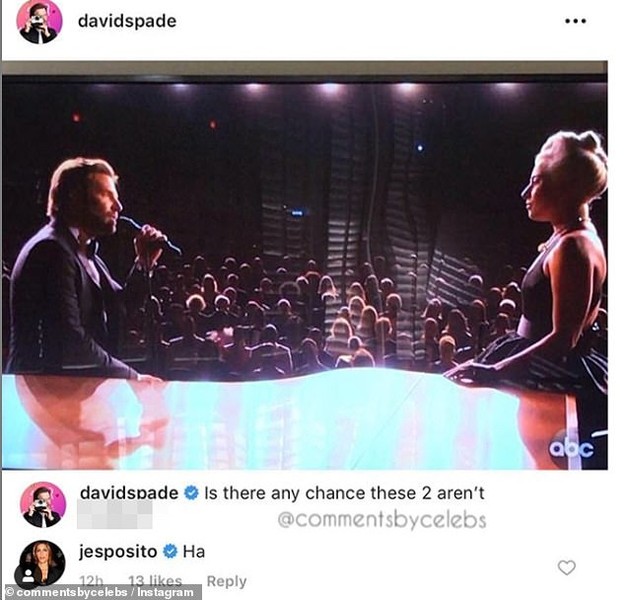Visit the jesposito username link
This screenshot has height=600, width=625.
tap(118, 552)
